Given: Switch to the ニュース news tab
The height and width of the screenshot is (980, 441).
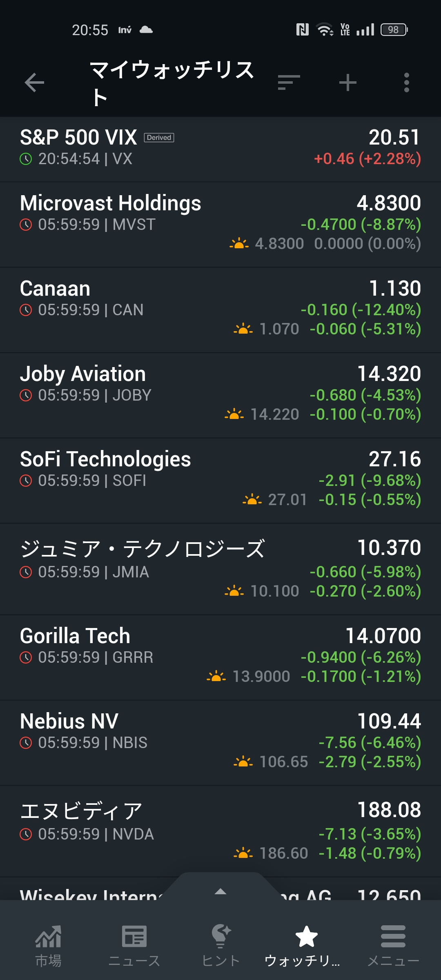Looking at the screenshot, I should tap(134, 944).
